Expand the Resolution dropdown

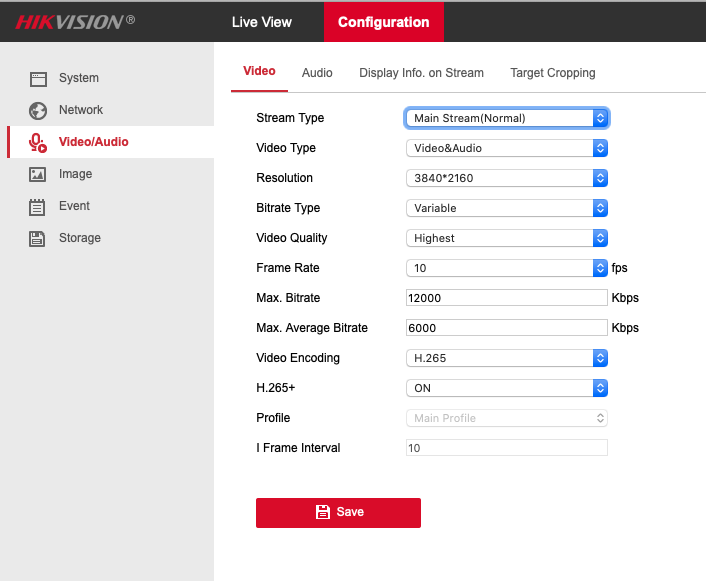pos(506,178)
